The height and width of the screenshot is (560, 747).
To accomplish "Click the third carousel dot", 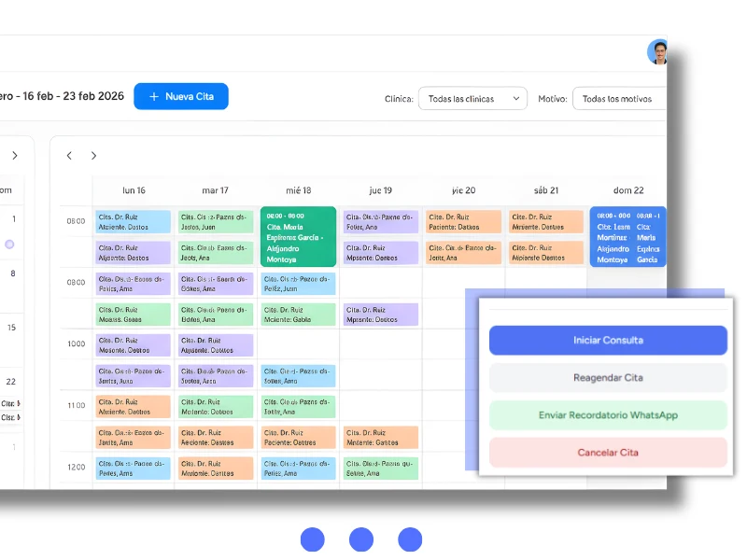I will pos(410,539).
